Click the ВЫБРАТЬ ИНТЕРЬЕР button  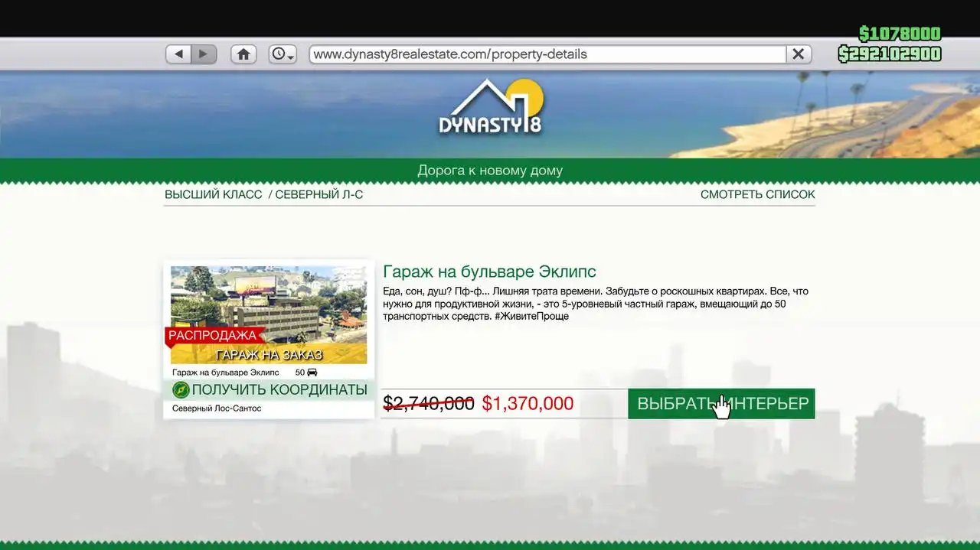click(x=721, y=404)
